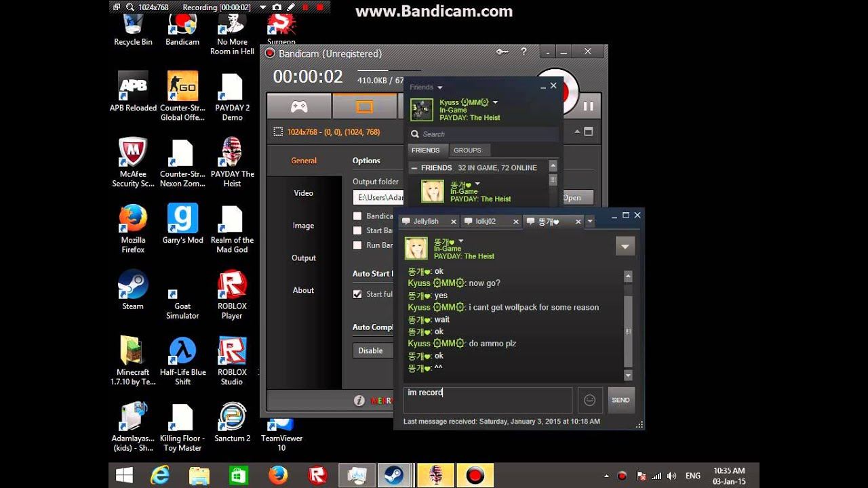Uncheck the 'Start ful...' Auto Start checkbox
Image resolution: width=868 pixels, height=488 pixels.
(357, 294)
